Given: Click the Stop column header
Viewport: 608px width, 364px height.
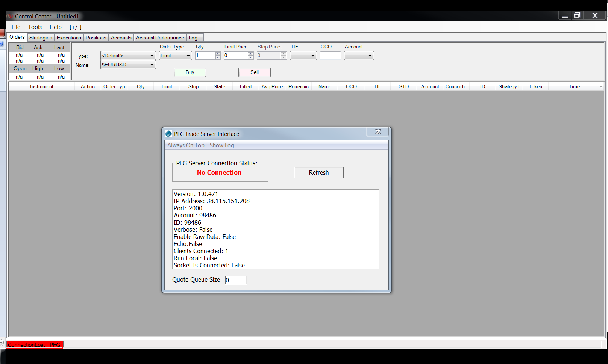Looking at the screenshot, I should 193,86.
